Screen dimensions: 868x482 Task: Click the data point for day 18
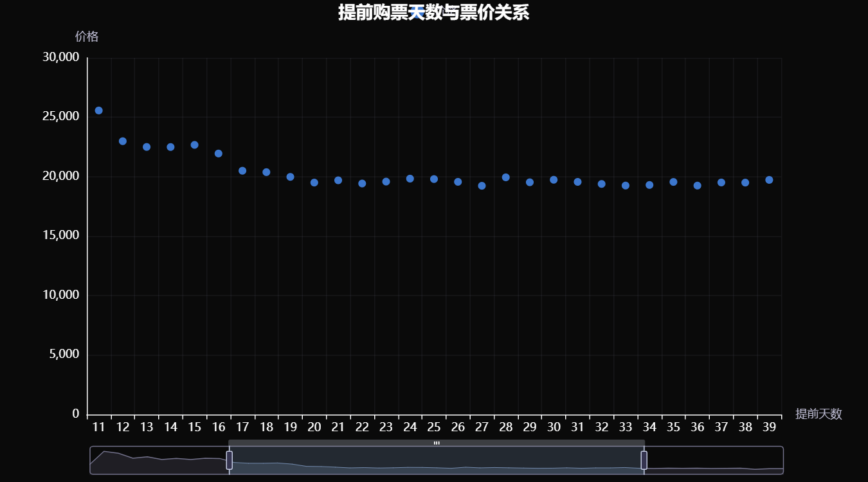(266, 172)
